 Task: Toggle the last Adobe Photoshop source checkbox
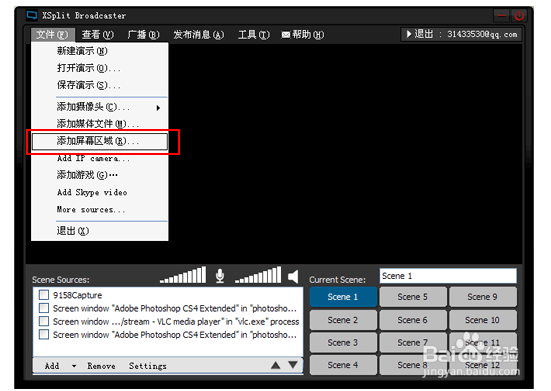click(x=44, y=334)
